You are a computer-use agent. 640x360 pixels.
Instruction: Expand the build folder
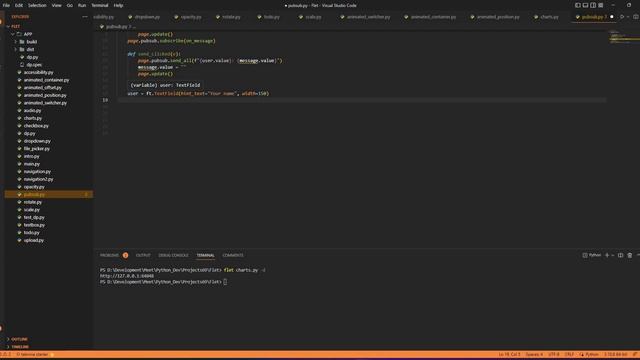tap(31, 42)
